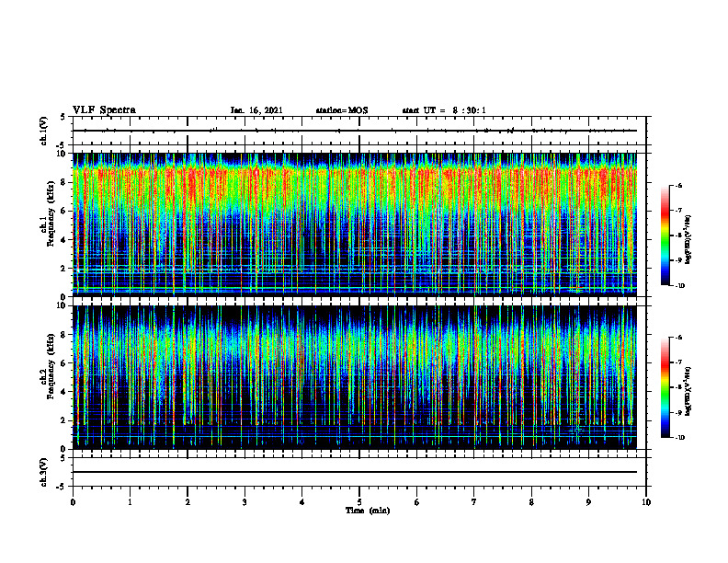This screenshot has height=563, width=728.
Task: Click time axis tick label "8"
Action: click(x=531, y=502)
